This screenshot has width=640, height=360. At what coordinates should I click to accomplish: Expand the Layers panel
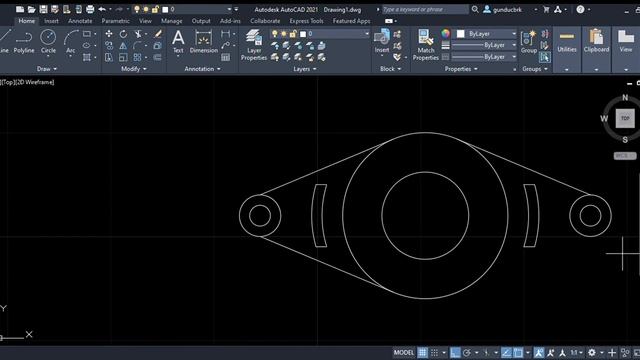[304, 69]
